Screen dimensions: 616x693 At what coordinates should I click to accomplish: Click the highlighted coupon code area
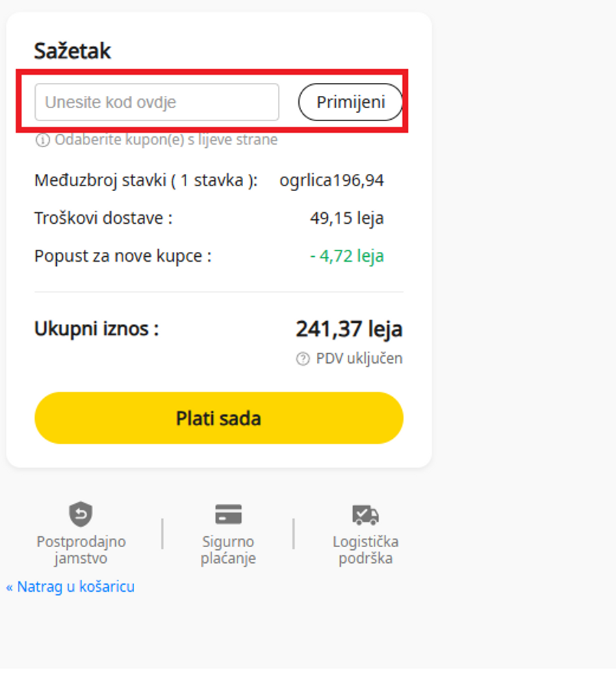pyautogui.click(x=212, y=101)
